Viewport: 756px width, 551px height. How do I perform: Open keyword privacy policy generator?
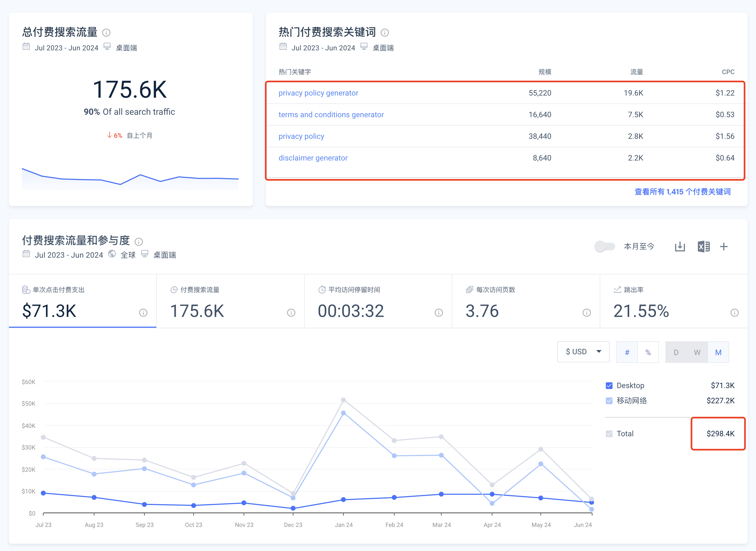[318, 93]
